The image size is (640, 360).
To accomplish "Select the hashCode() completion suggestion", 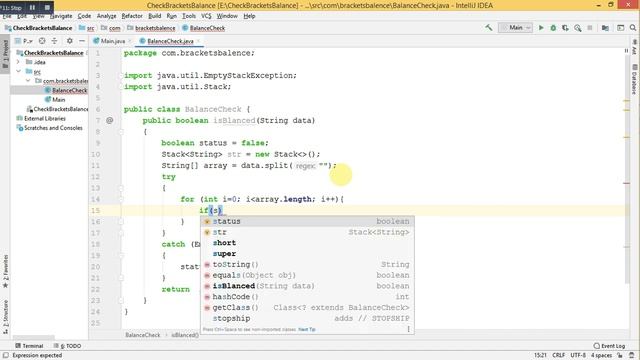I will click(x=308, y=297).
